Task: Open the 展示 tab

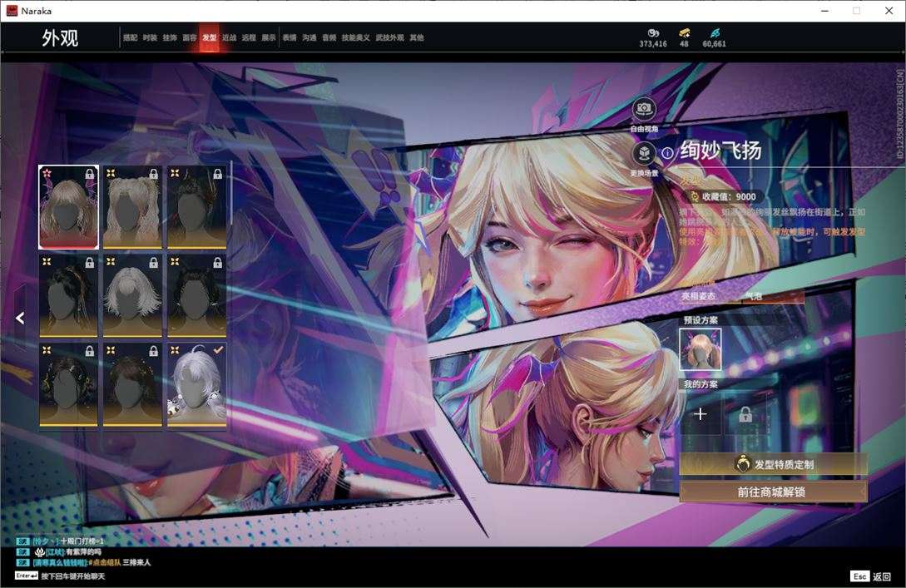Action: tap(269, 37)
